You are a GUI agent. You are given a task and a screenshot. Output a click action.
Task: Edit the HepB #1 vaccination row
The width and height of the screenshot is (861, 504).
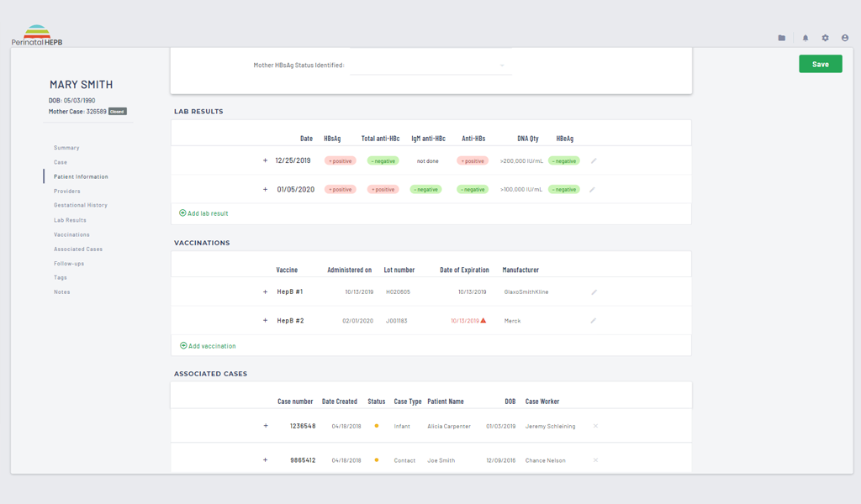point(594,292)
